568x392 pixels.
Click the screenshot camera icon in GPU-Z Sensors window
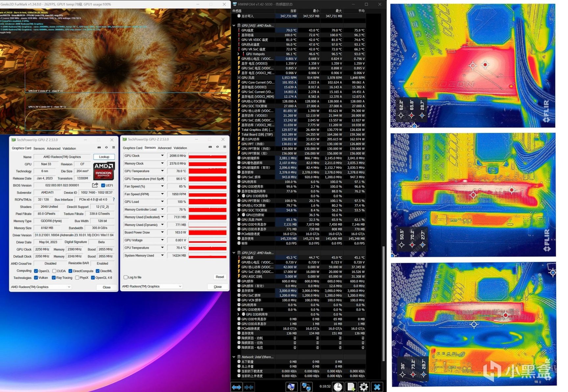[210, 147]
